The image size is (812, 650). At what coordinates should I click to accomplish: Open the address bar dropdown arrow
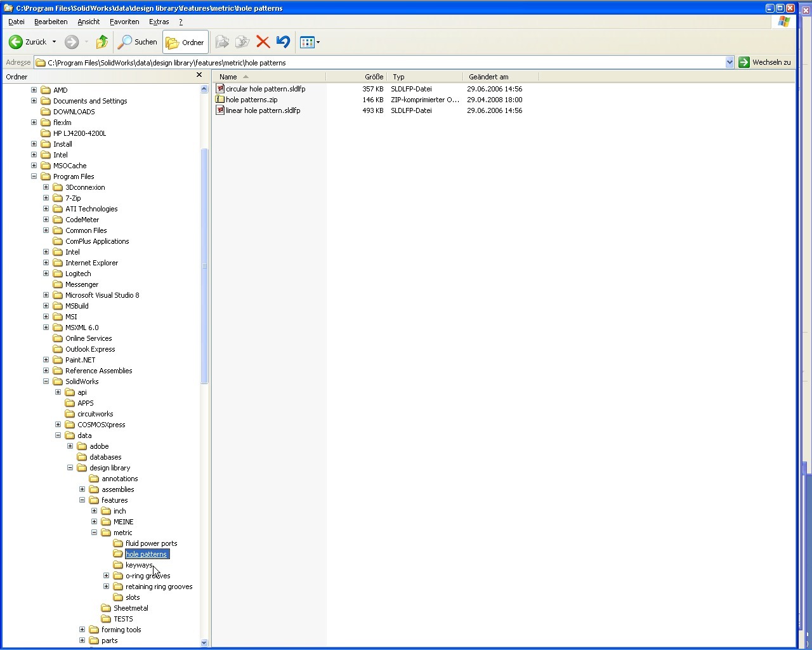pos(730,62)
